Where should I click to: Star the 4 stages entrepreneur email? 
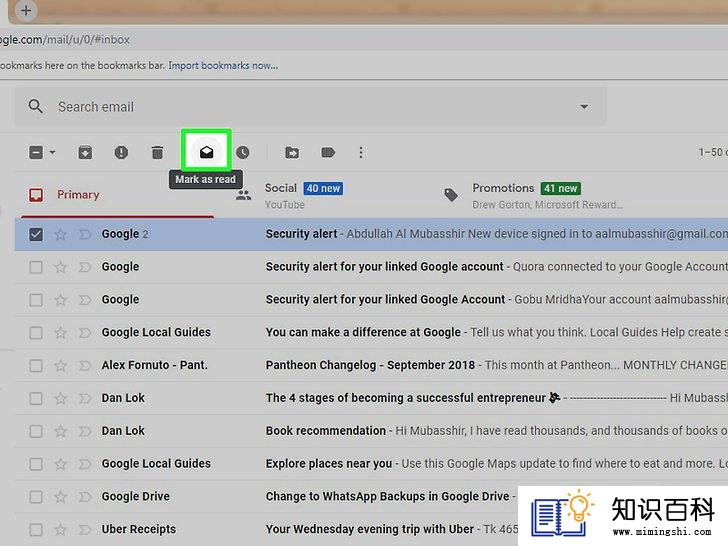60,398
